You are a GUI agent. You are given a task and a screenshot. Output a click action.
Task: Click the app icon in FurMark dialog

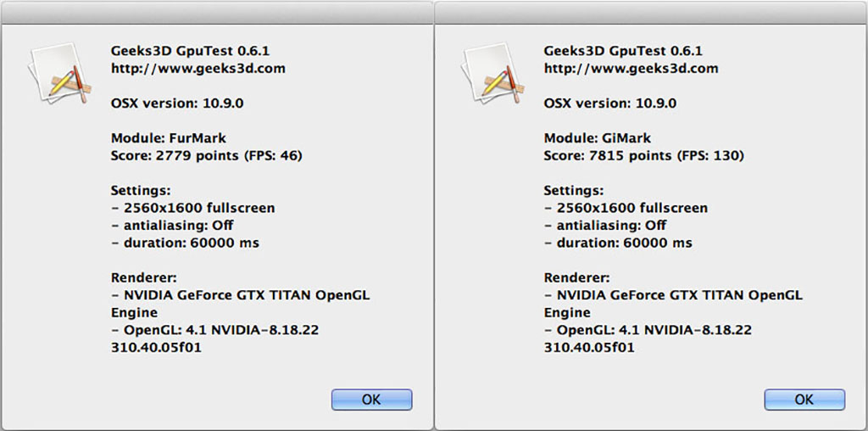[60, 73]
